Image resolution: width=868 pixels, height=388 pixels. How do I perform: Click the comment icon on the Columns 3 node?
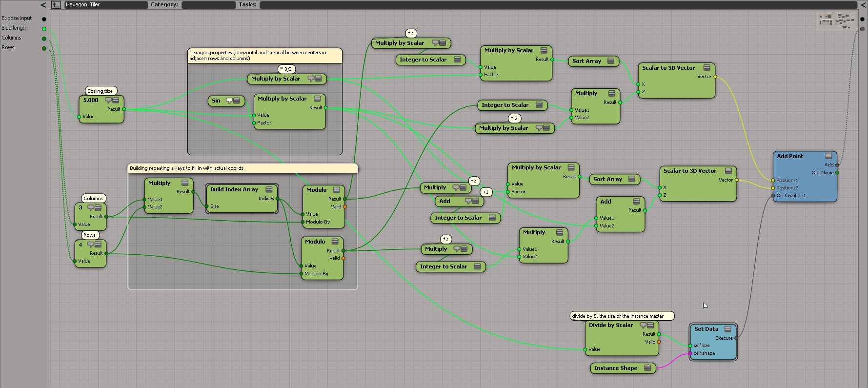[x=90, y=207]
